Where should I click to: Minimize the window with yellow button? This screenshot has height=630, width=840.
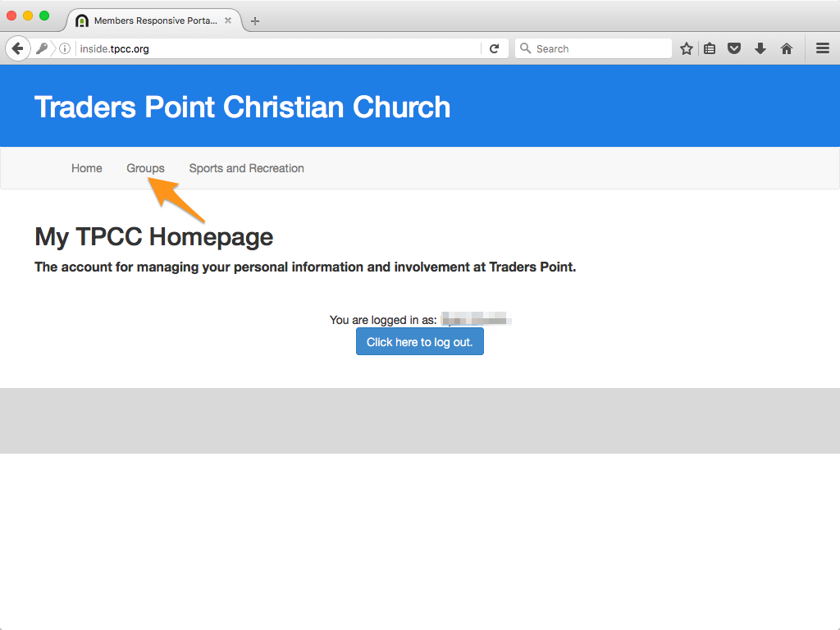point(28,16)
